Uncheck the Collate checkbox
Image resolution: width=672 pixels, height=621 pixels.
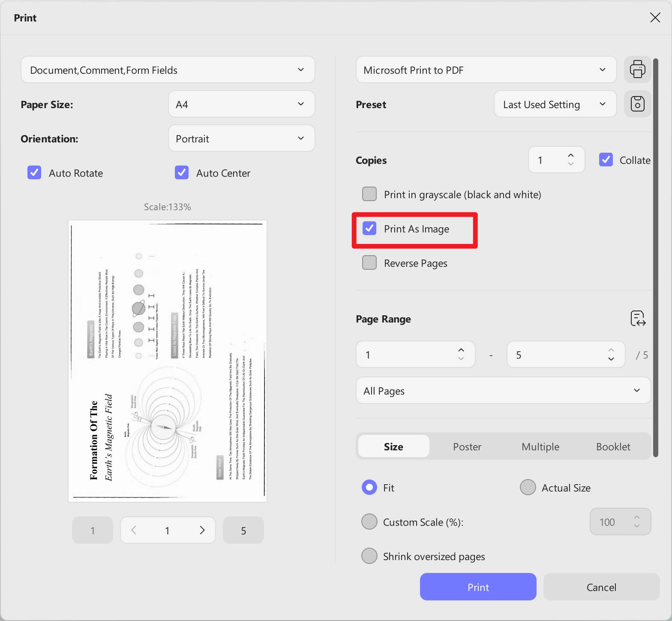(x=606, y=160)
